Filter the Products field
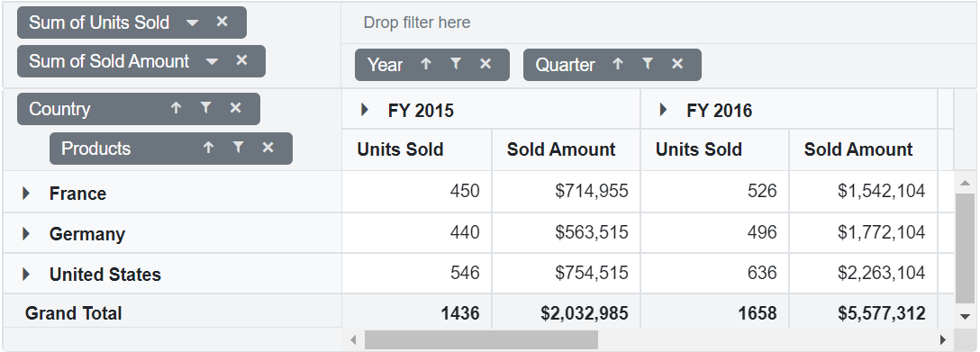The image size is (980, 352). point(238,148)
